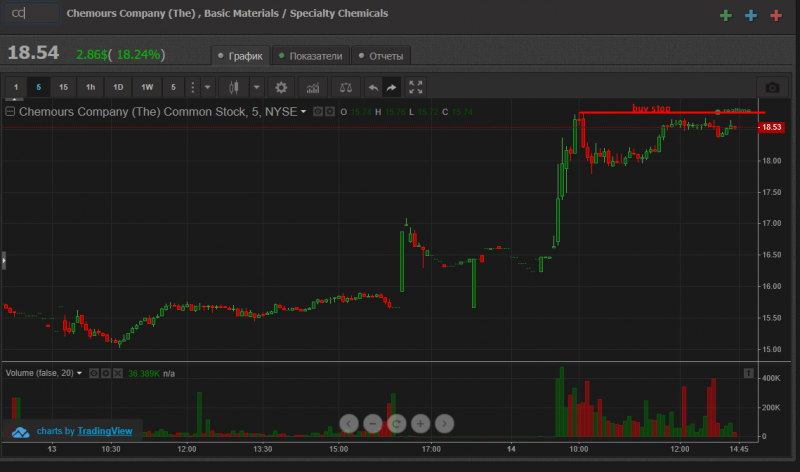Click the more intervals dots button
The image size is (800, 472).
[x=192, y=87]
